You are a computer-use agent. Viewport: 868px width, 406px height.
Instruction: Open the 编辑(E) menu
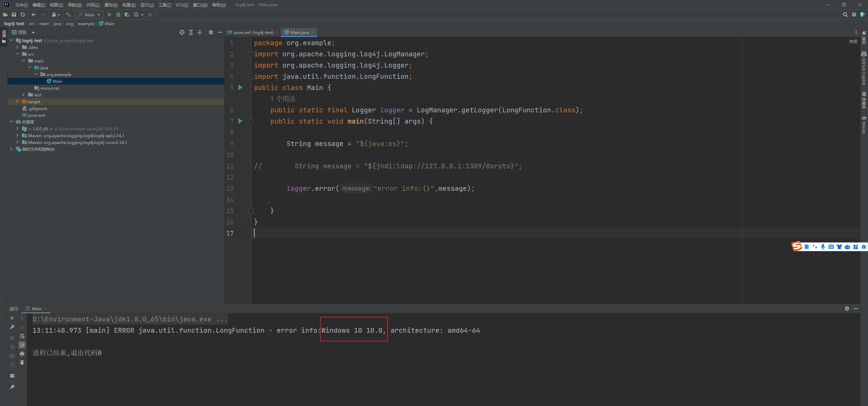pos(39,5)
